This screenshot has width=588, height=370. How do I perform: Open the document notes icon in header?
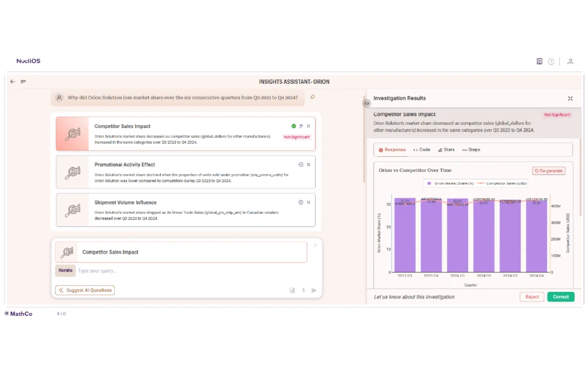[x=539, y=61]
